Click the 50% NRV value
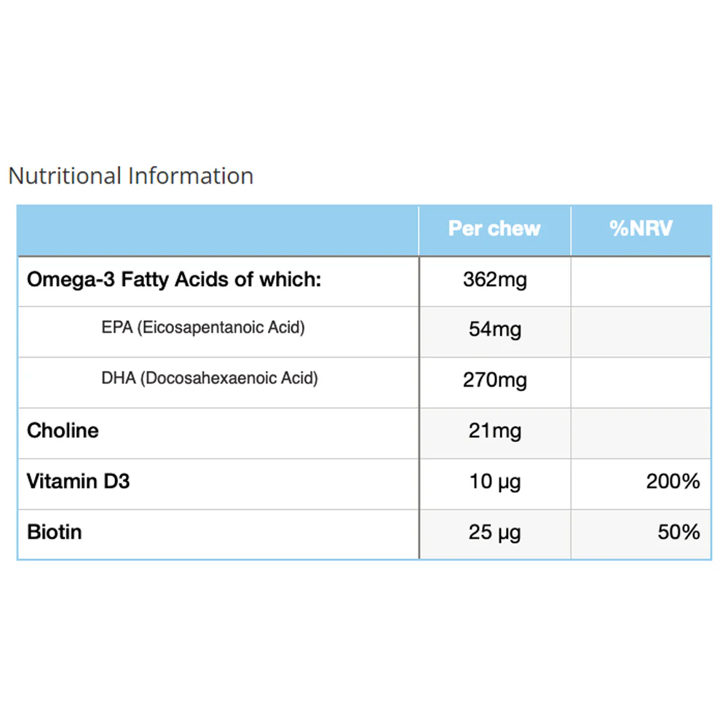Screen dimensions: 728x728 pos(678,532)
